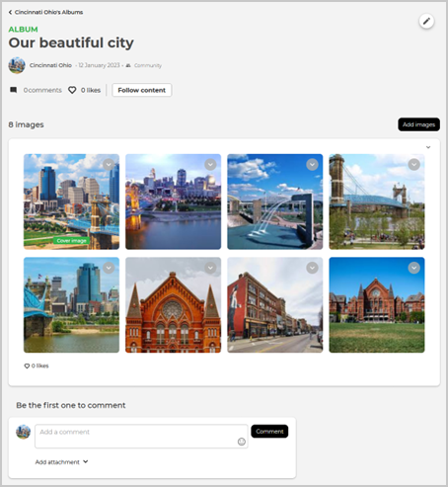Open the emoji picker smiley icon
This screenshot has height=487, width=448.
click(242, 442)
